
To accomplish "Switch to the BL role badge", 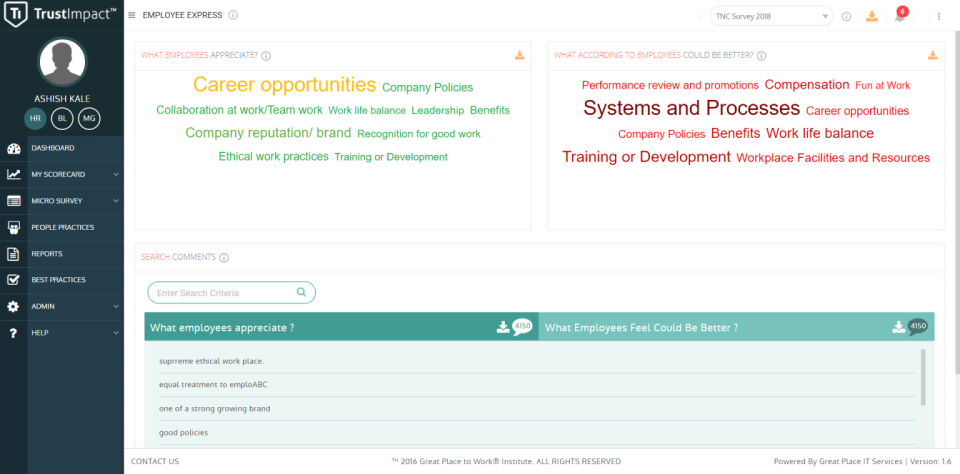I will pyautogui.click(x=62, y=119).
